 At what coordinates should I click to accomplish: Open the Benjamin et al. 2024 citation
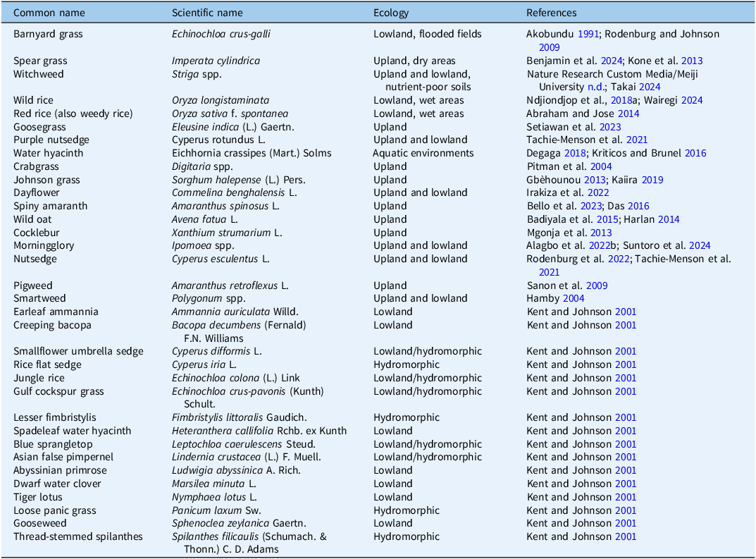coord(612,61)
